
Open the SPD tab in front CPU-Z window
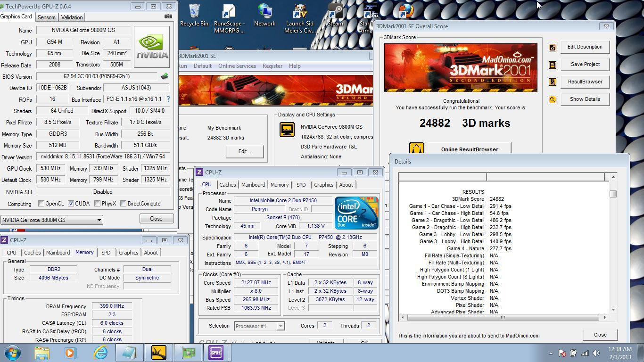tap(301, 185)
